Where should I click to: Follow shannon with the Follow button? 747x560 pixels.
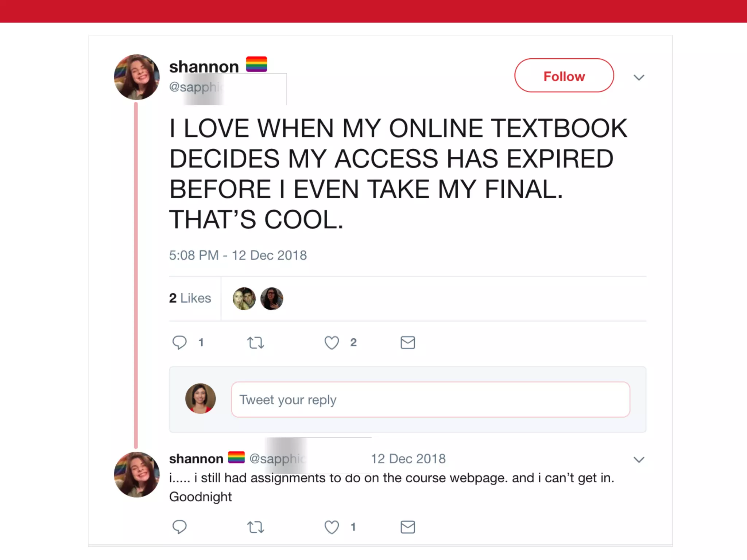coord(564,75)
